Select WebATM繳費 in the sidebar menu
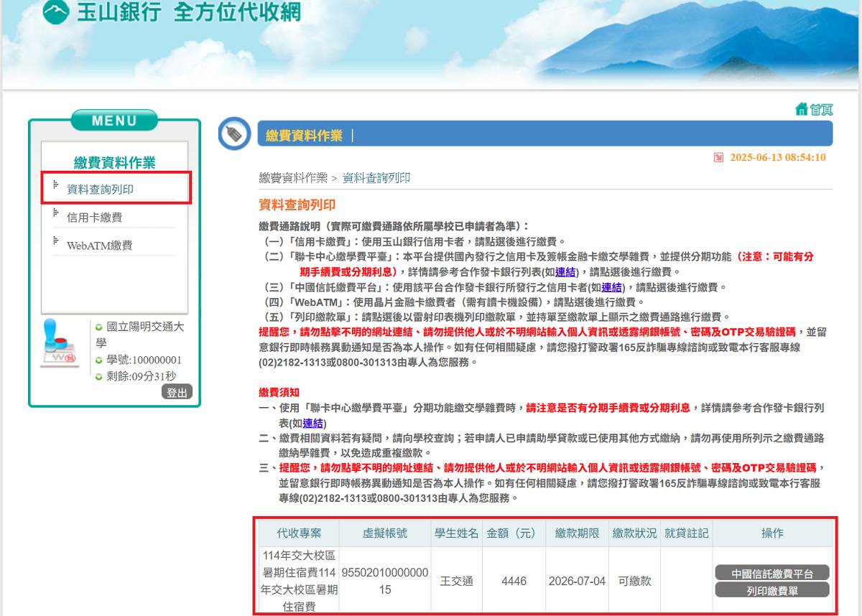862x616 pixels. click(99, 246)
